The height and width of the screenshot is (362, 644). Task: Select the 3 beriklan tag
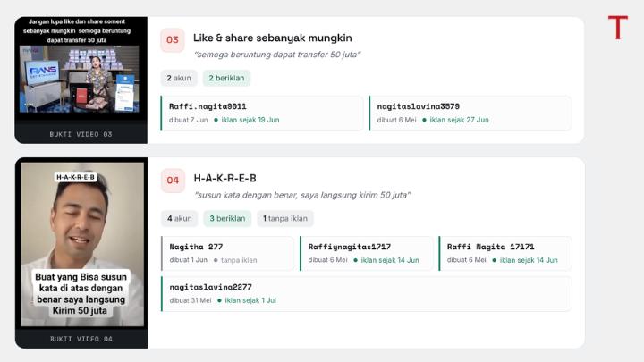[x=227, y=218]
